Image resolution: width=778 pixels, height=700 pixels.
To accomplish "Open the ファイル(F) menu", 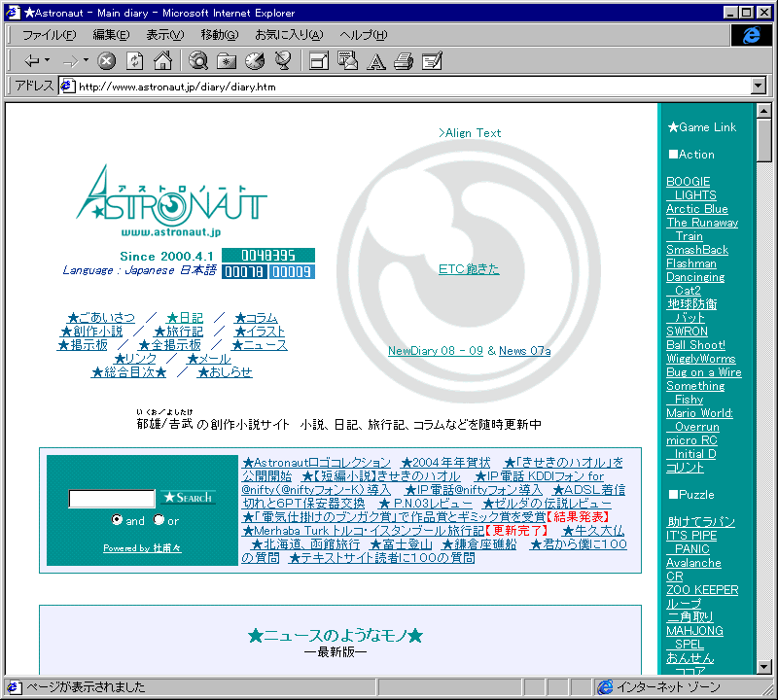I will point(50,35).
